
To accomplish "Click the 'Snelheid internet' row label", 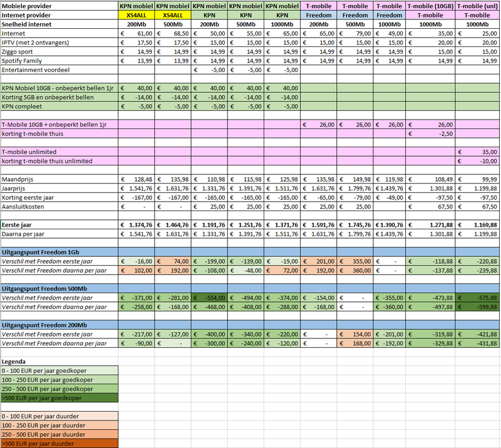I will coord(59,24).
